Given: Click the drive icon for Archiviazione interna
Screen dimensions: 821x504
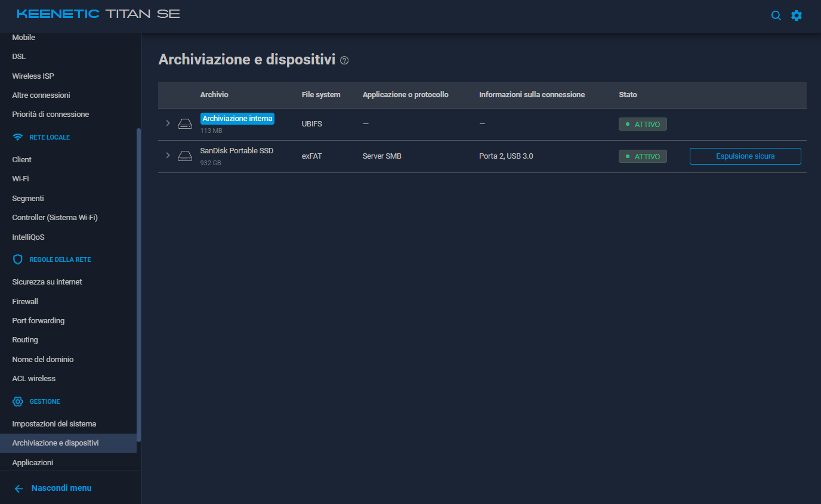Looking at the screenshot, I should pyautogui.click(x=185, y=124).
